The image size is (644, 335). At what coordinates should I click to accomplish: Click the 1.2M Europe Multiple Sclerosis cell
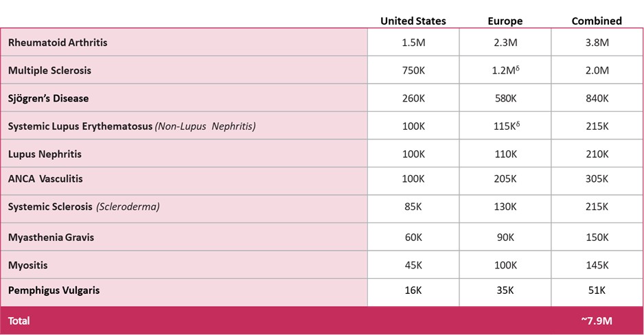click(505, 71)
